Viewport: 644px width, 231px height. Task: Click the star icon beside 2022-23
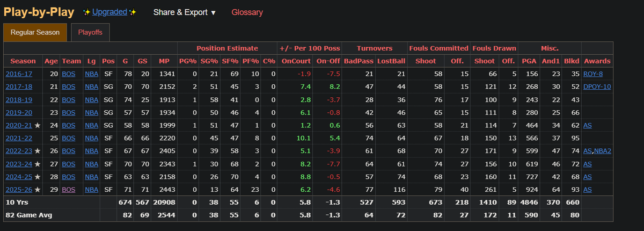click(37, 151)
